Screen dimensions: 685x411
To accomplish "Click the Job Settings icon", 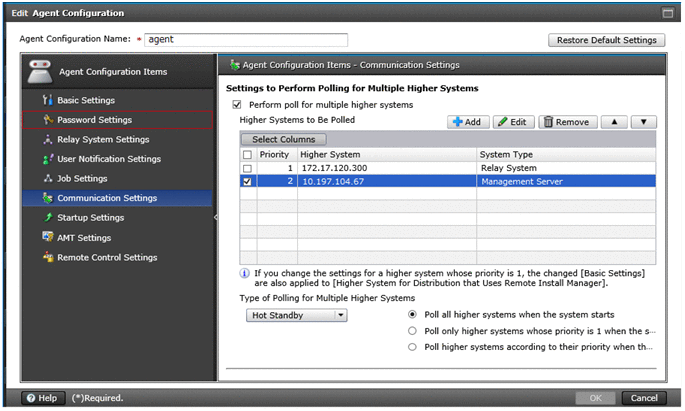I will tap(47, 179).
